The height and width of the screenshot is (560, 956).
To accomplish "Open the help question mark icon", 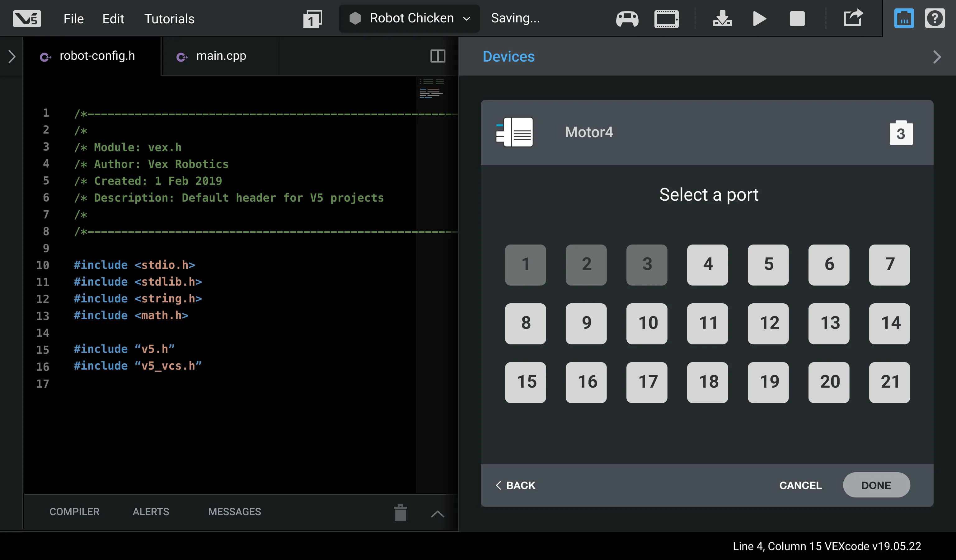I will (935, 19).
